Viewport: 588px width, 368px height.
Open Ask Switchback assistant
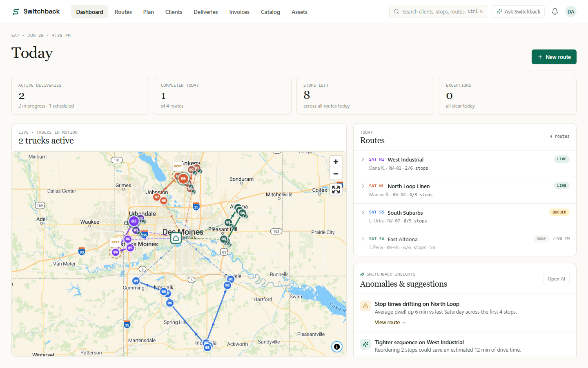coord(518,11)
